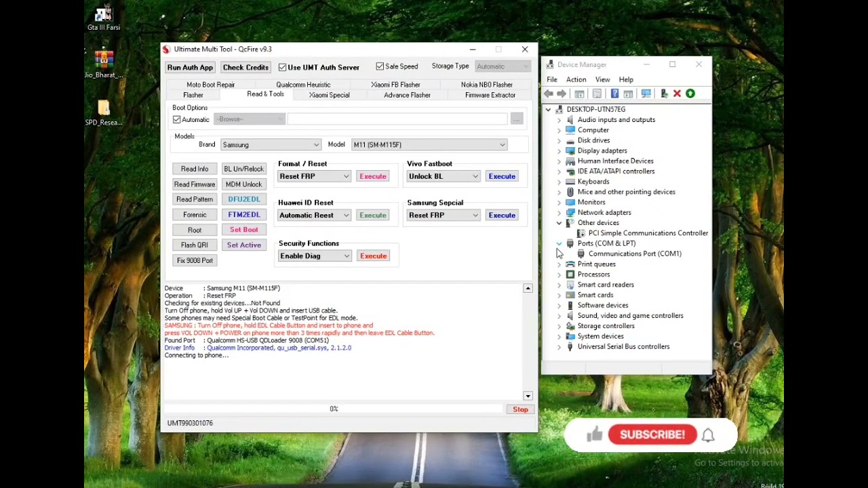Toggle Use UMT Auth Server checkbox
Image resolution: width=868 pixels, height=488 pixels.
click(x=282, y=67)
